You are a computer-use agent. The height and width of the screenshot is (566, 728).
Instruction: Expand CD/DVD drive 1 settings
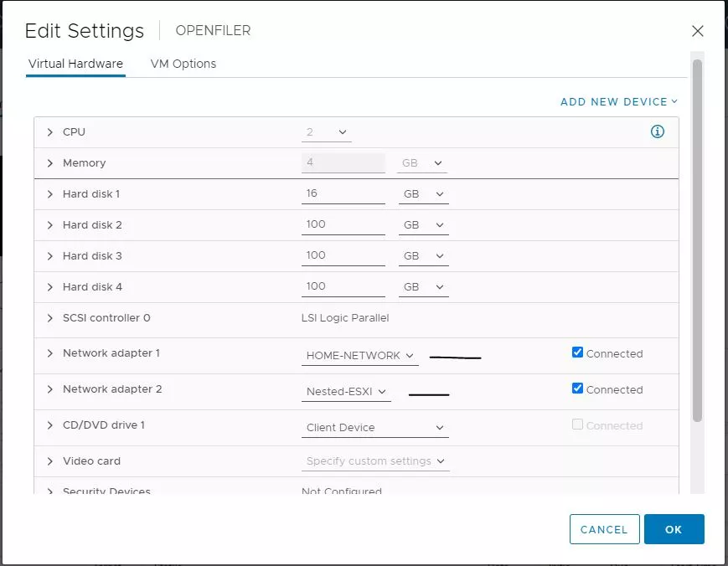pos(49,425)
